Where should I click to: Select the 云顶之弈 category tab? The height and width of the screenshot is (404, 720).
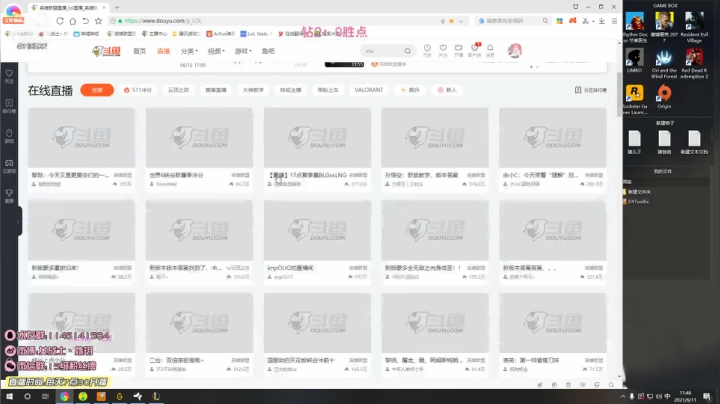(178, 90)
